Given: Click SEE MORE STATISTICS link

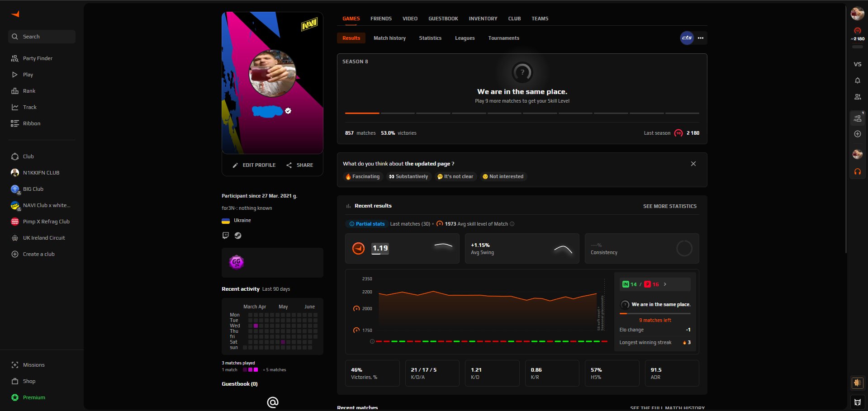Looking at the screenshot, I should (x=669, y=206).
